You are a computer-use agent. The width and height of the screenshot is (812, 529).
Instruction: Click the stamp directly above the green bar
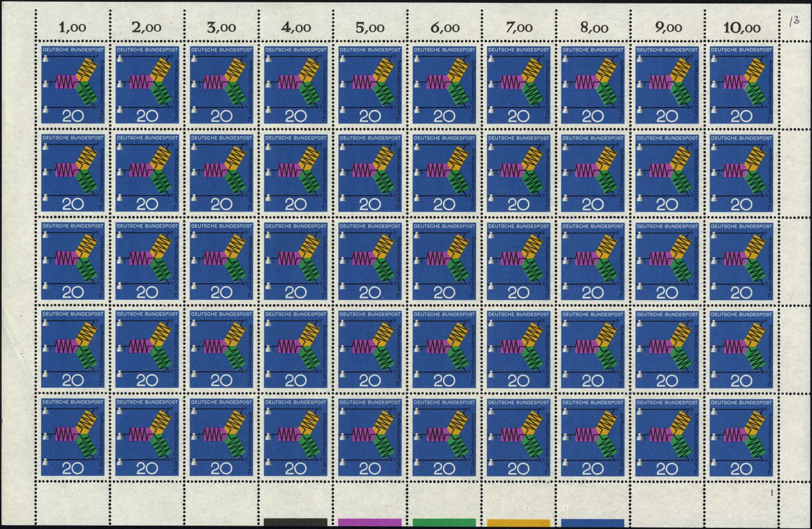click(x=444, y=438)
